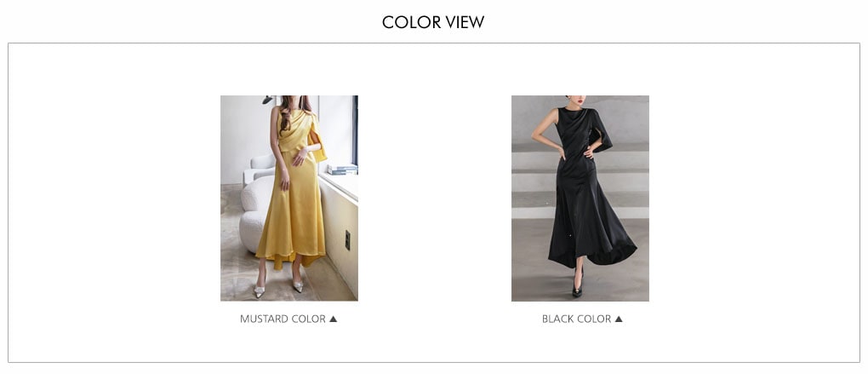
Task: Click the COLOR VIEW section heading
Action: click(x=433, y=22)
